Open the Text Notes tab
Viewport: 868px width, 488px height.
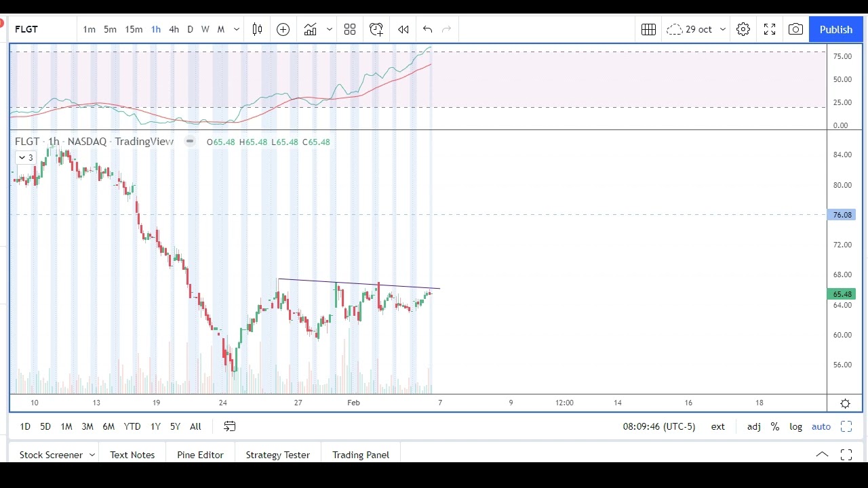(x=132, y=455)
